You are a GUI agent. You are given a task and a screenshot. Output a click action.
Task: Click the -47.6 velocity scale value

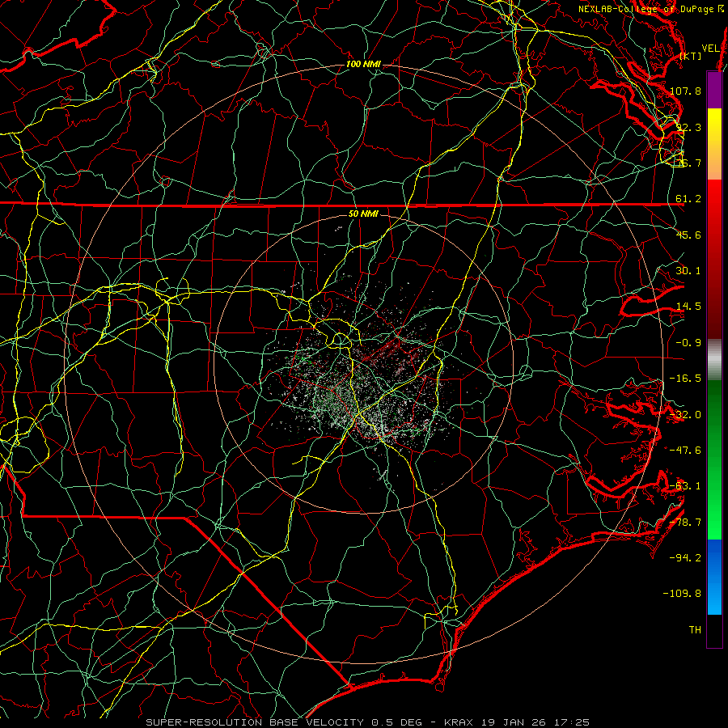tap(685, 451)
